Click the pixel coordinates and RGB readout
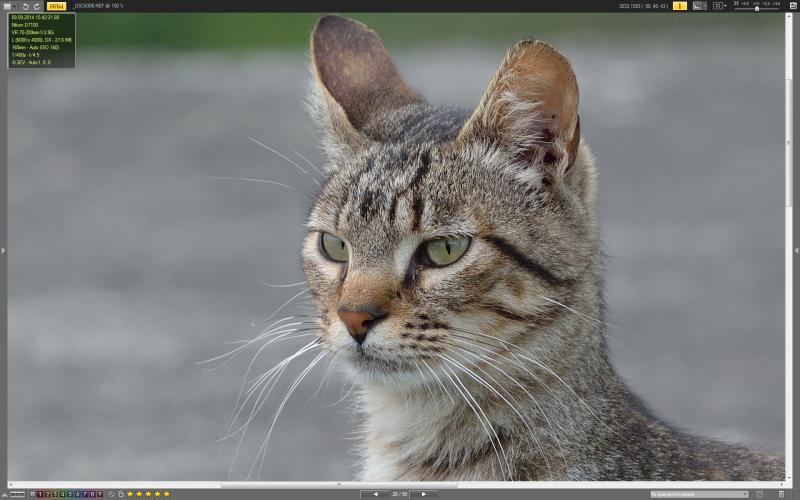This screenshot has width=800, height=500. [643, 6]
